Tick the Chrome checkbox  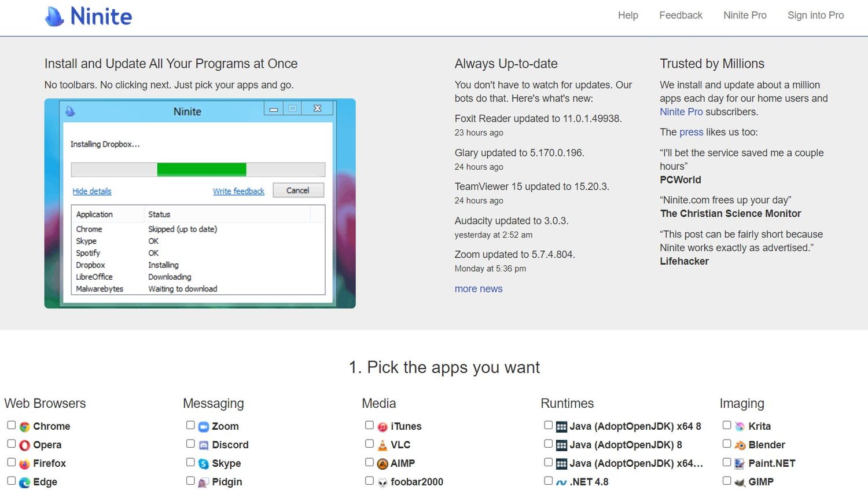point(11,425)
